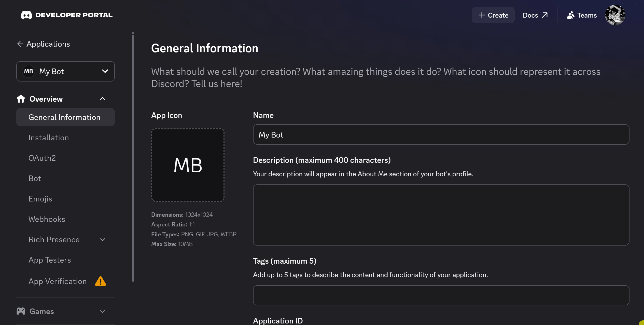
Task: Open the App Testers page
Action: pyautogui.click(x=50, y=260)
